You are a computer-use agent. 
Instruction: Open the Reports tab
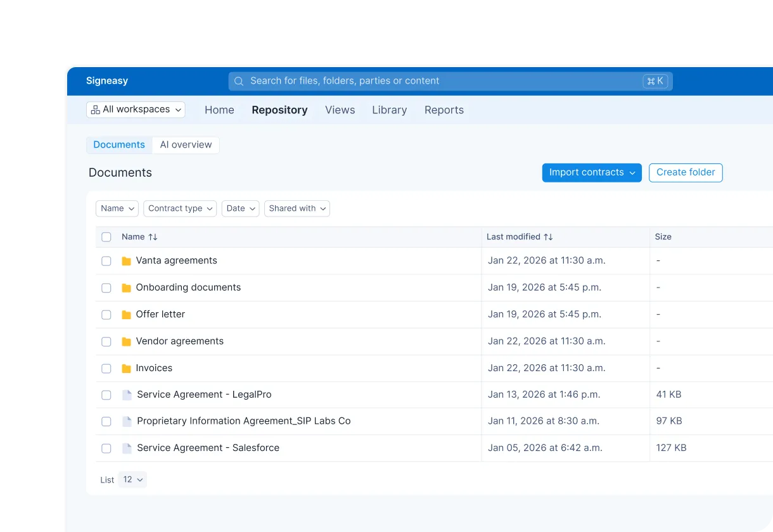(x=444, y=110)
